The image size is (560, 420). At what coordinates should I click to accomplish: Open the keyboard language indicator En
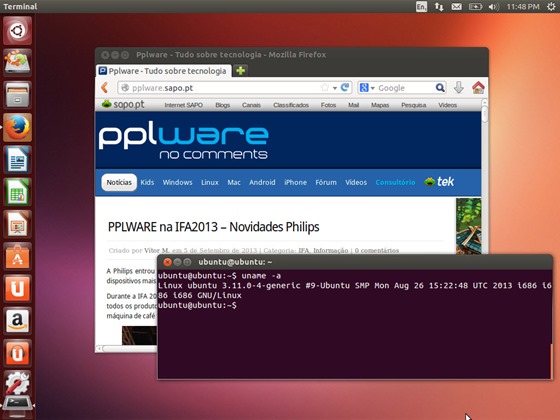click(x=421, y=6)
